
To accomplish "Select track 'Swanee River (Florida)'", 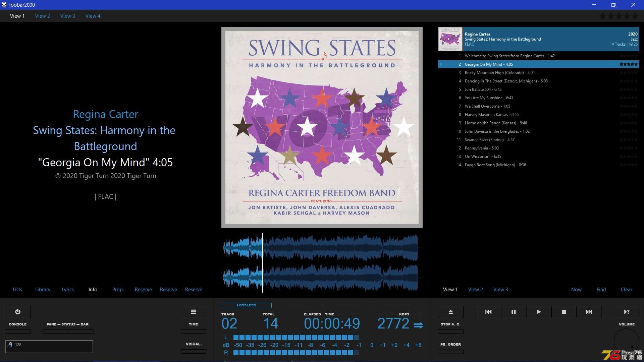I will click(539, 140).
